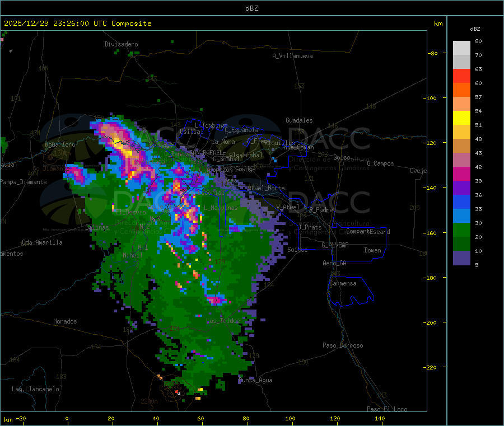Click the timestamp '2025/12/29 23:26:00 UTC Composite'
The image size is (504, 426).
click(x=77, y=24)
